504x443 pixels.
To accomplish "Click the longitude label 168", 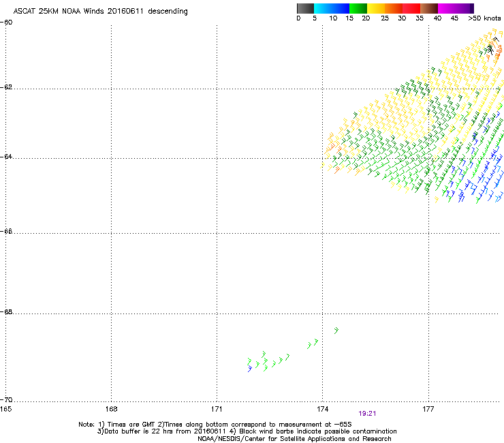I will (x=111, y=409).
